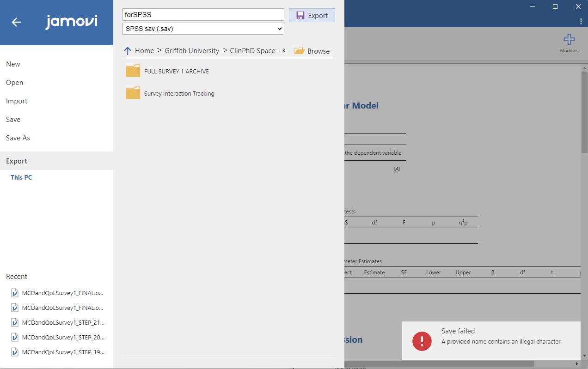Screen dimensions: 588x369
Task: Open recent MCDandQoLSurvey1_STEP_19 file
Action: [x=58, y=352]
